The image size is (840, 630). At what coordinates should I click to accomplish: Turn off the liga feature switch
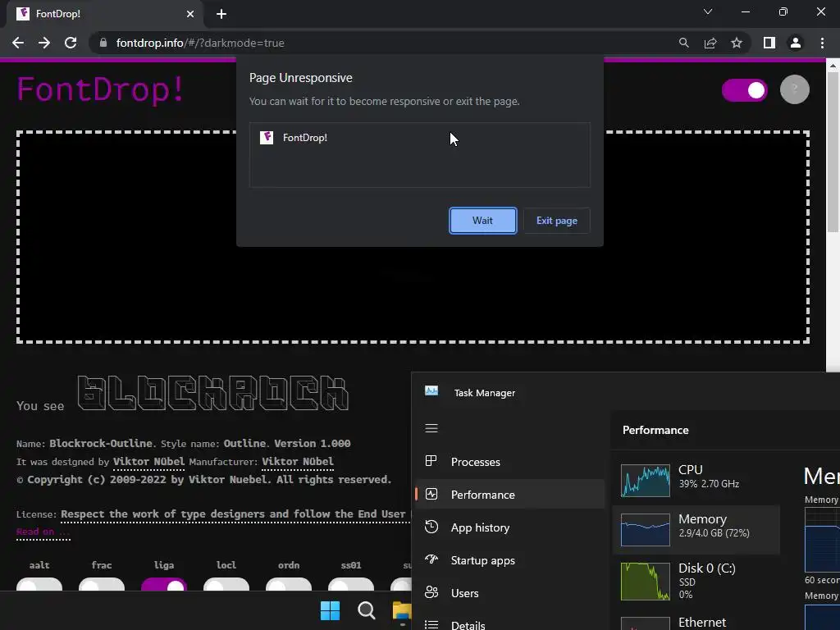(164, 584)
